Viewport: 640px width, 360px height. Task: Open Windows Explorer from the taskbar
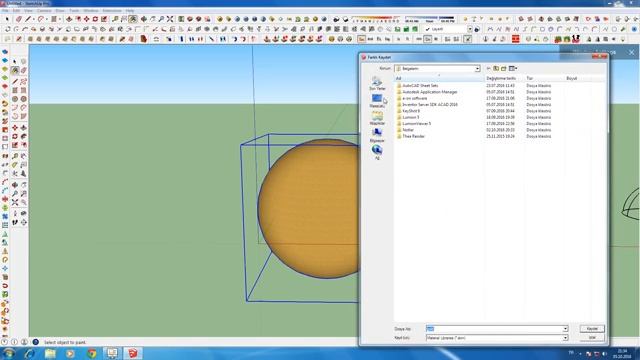(50, 353)
